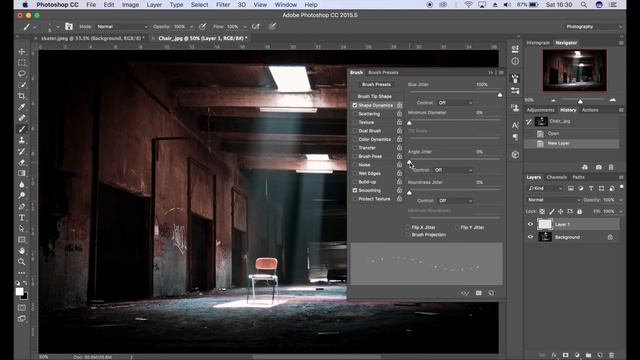The image size is (640, 360).
Task: Click the Size Jitter slider handle
Action: (500, 95)
